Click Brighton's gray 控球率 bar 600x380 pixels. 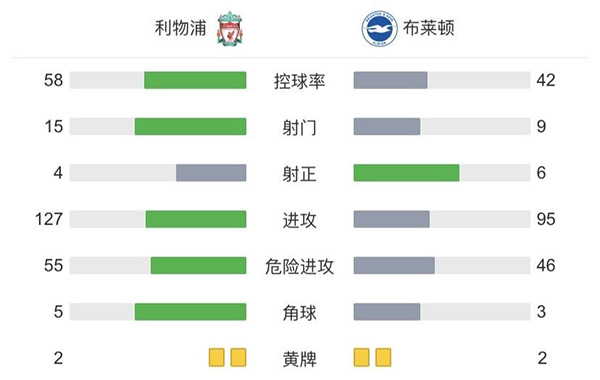(x=391, y=80)
